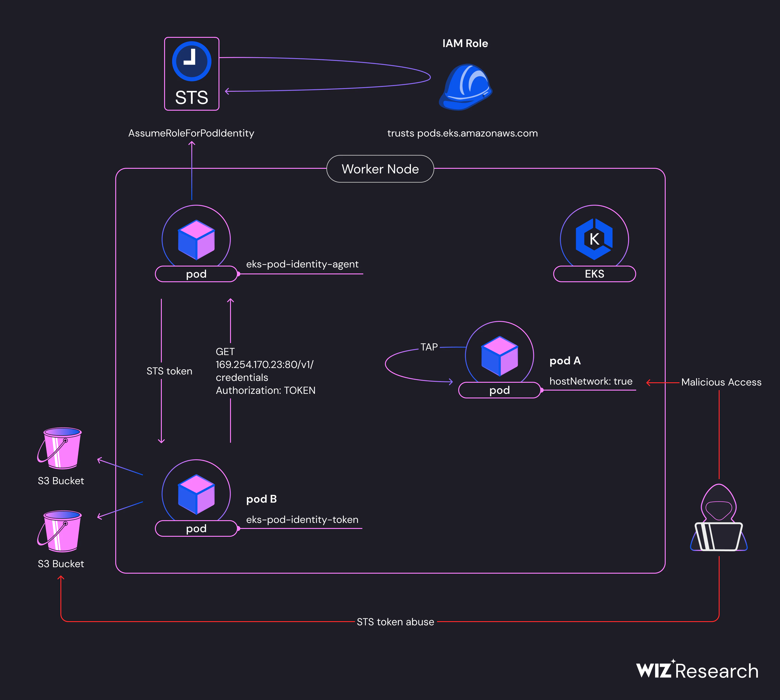780x700 pixels.
Task: Click the pod pill beside eks-pod-identity-token
Action: pyautogui.click(x=196, y=528)
